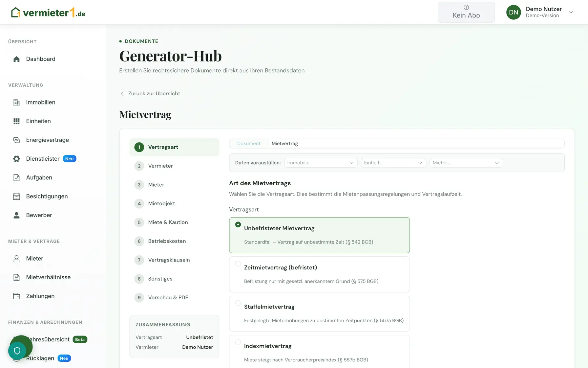Open Rücklagen in sidebar
588x368 pixels.
40,358
